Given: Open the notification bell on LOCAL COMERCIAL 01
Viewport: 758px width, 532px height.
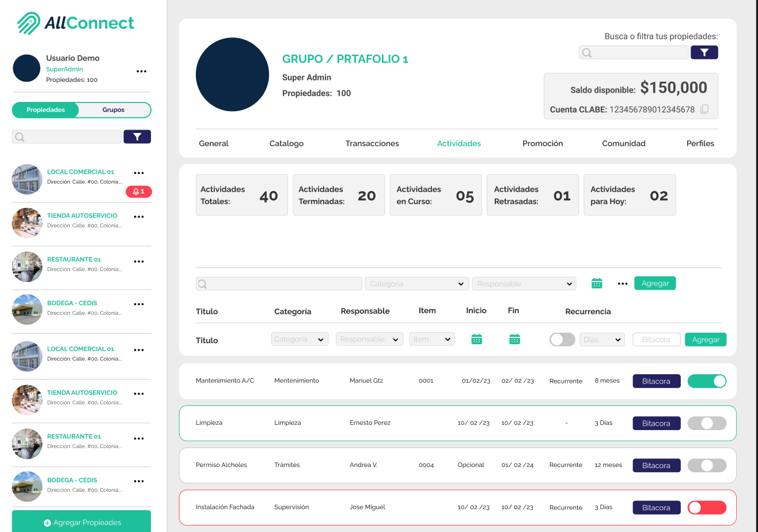Looking at the screenshot, I should coord(139,192).
